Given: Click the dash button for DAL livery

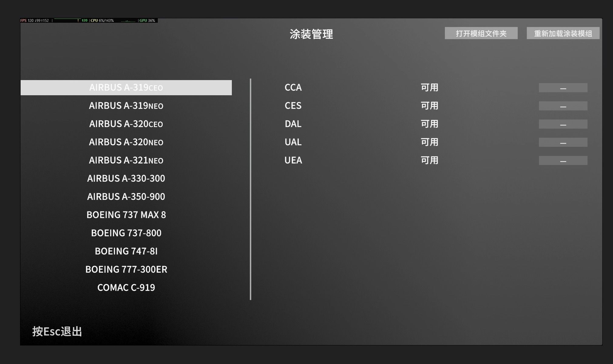Looking at the screenshot, I should [563, 124].
